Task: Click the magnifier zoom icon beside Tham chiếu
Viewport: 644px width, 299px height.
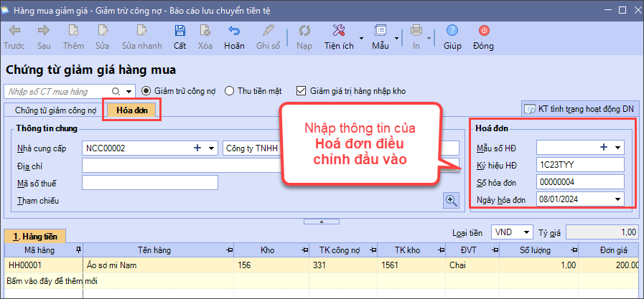Action: tap(451, 201)
